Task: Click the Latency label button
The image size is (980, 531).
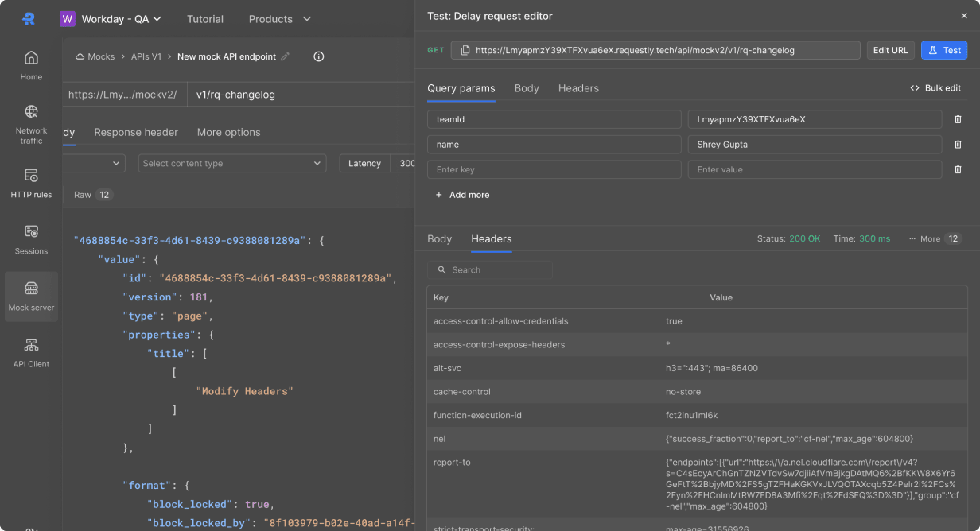Action: 365,163
